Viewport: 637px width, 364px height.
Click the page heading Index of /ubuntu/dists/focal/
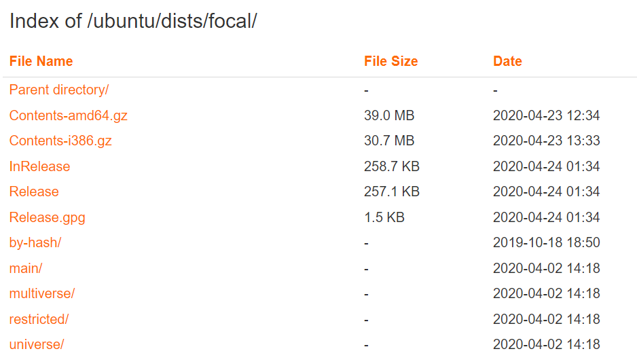coord(133,21)
